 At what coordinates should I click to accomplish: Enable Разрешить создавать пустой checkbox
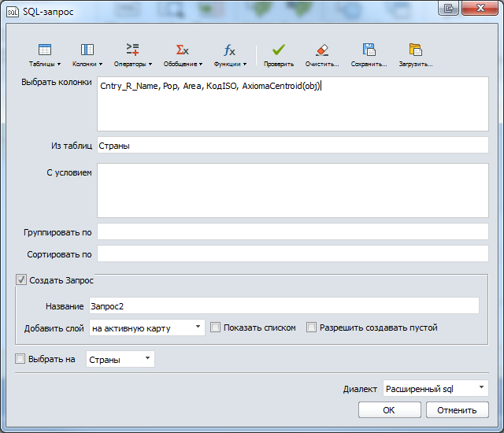coord(312,328)
